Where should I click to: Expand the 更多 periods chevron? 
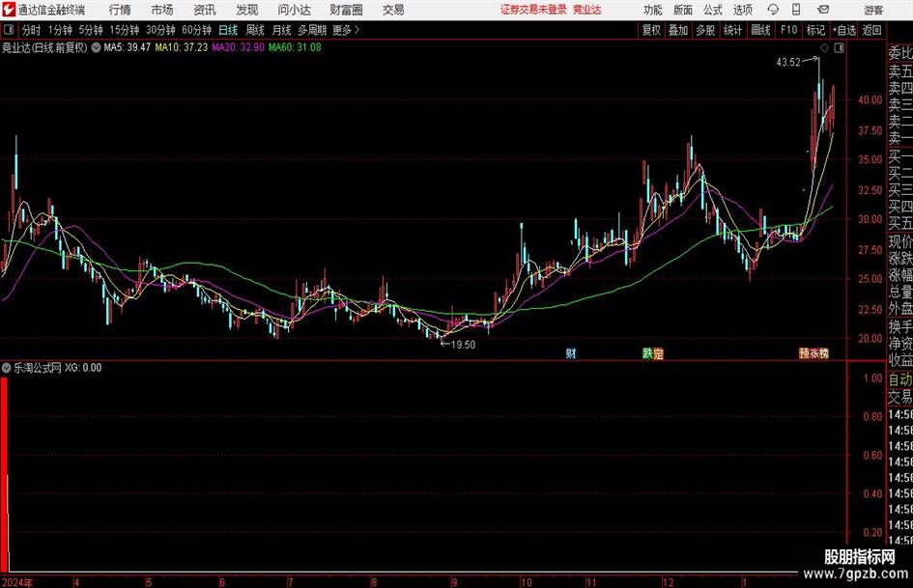click(357, 30)
